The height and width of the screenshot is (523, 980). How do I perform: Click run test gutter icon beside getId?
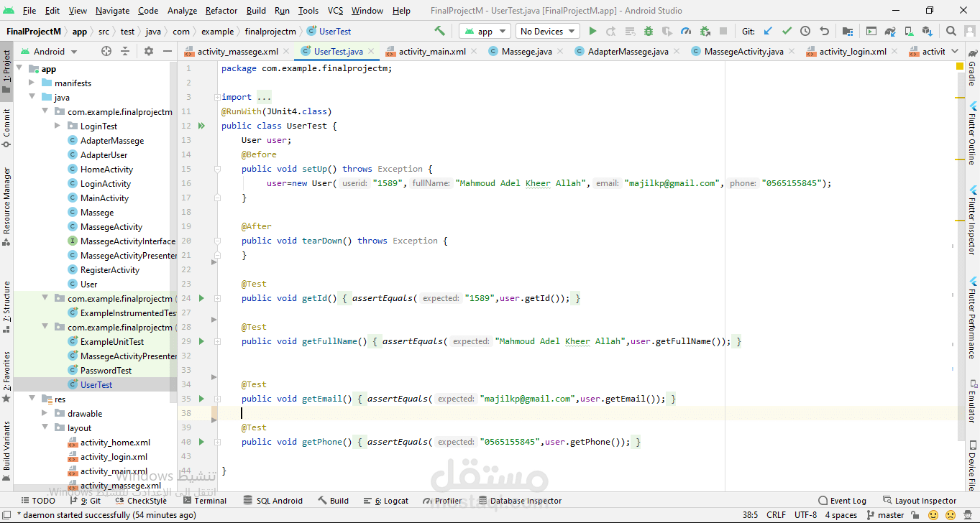(x=201, y=298)
